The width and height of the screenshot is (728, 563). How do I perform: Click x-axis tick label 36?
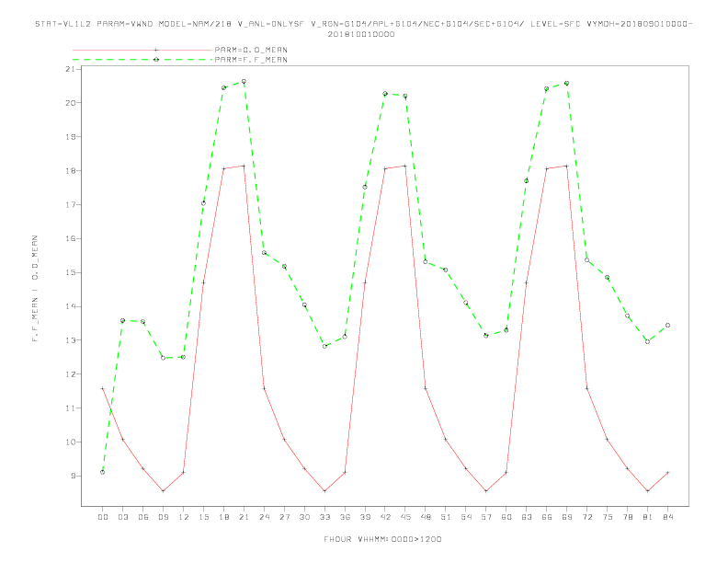[345, 517]
